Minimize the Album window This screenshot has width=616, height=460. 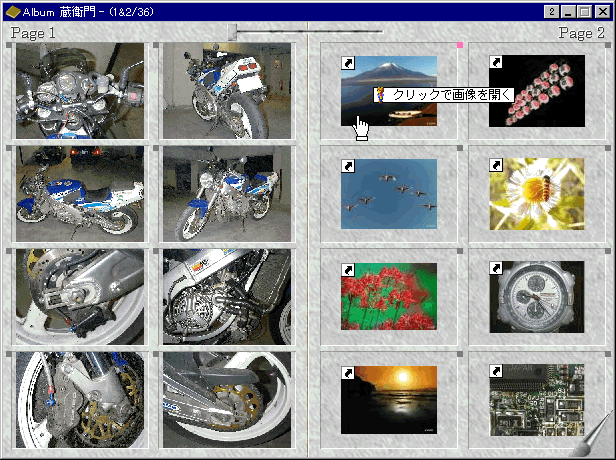(568, 12)
